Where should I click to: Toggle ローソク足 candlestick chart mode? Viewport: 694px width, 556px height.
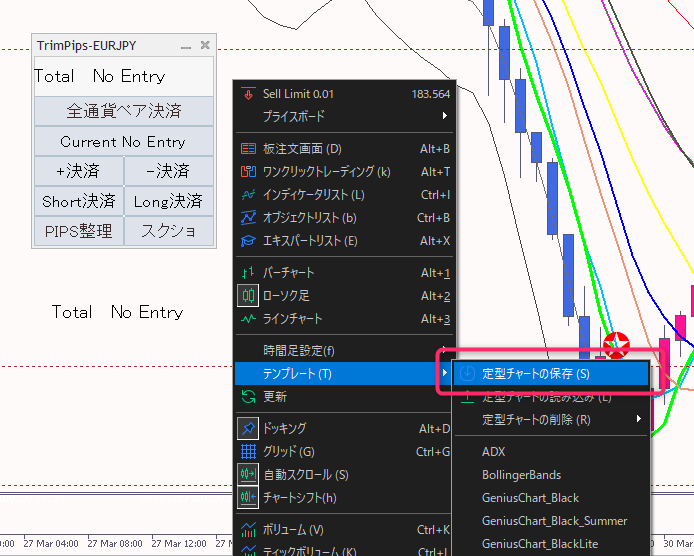[x=248, y=296]
